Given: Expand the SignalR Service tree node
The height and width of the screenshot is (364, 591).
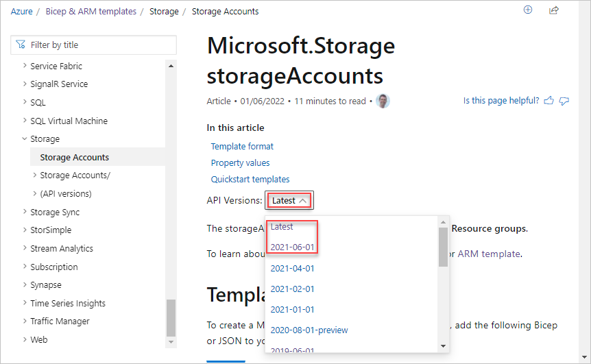Looking at the screenshot, I should (x=25, y=84).
